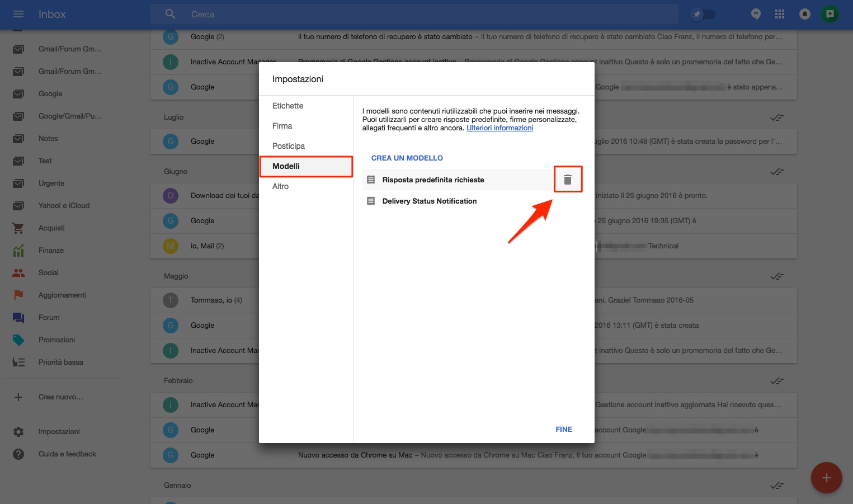Open the Risposta predefinita richieste template
853x504 pixels.
coord(433,180)
